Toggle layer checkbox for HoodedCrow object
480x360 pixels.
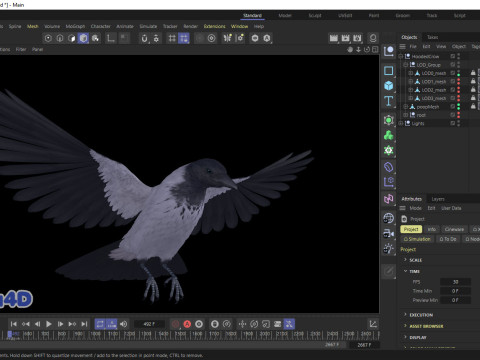(453, 56)
